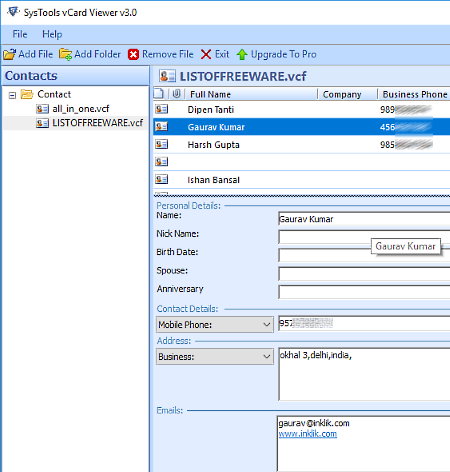This screenshot has height=472, width=450.
Task: Click the card icon of the unnamed contact row
Action: coord(162,162)
